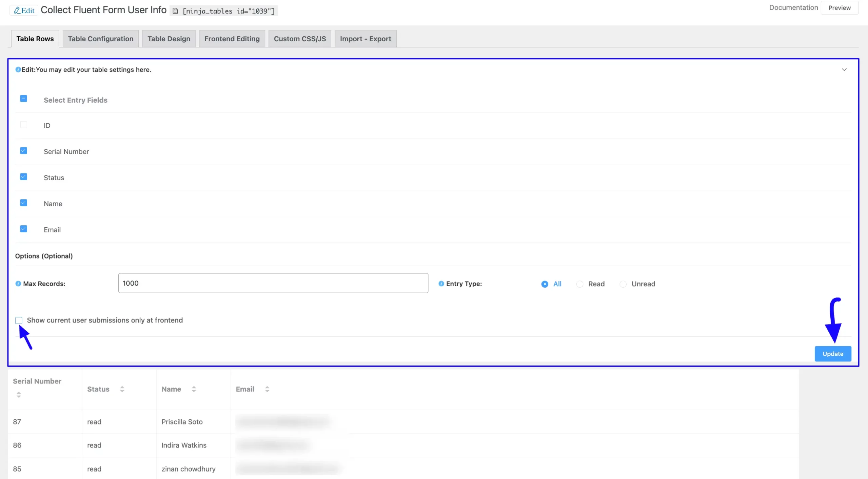
Task: Uncheck the Serial Number checkbox
Action: [23, 151]
